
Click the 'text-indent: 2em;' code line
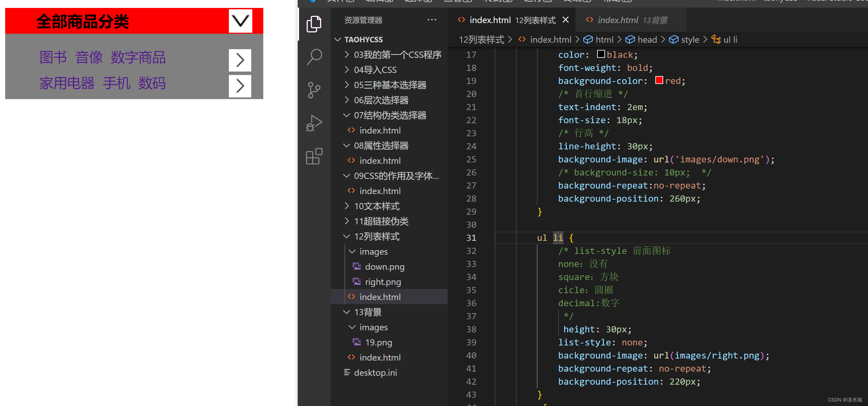(x=603, y=107)
